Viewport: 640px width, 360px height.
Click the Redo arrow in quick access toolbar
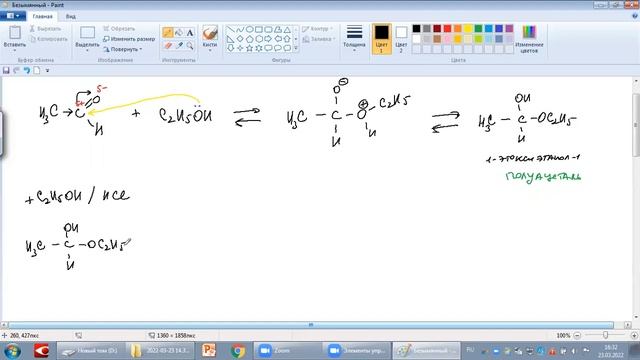pos(16,70)
